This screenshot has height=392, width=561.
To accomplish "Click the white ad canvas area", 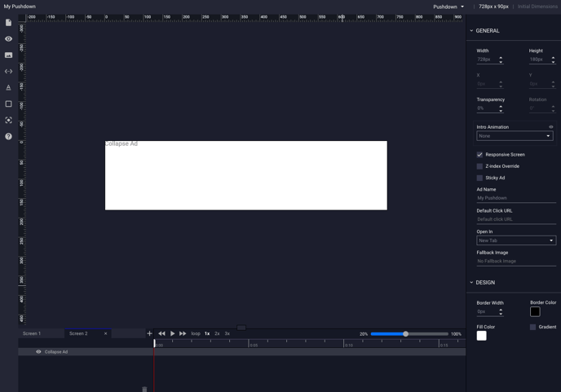I will [x=246, y=175].
